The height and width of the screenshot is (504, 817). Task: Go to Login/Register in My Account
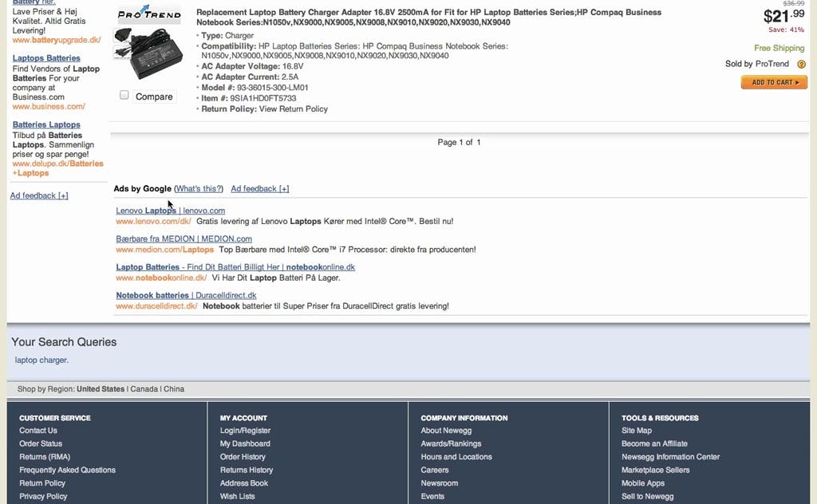tap(245, 431)
